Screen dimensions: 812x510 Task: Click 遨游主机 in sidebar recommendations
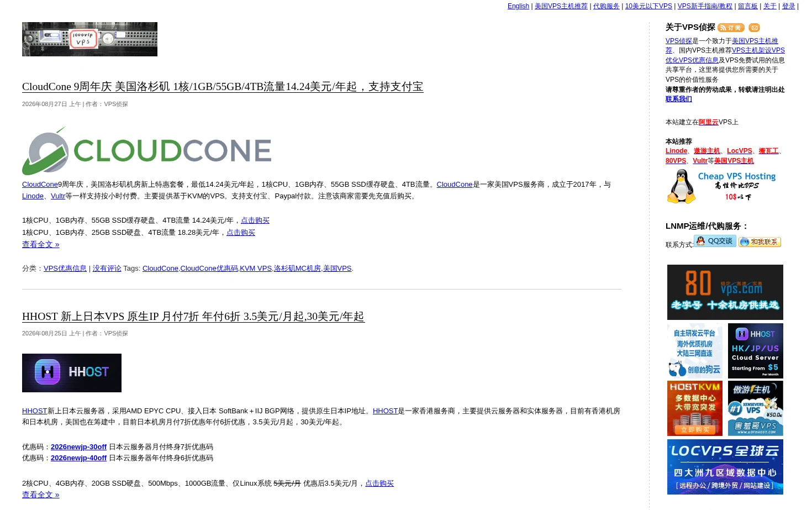tap(707, 151)
